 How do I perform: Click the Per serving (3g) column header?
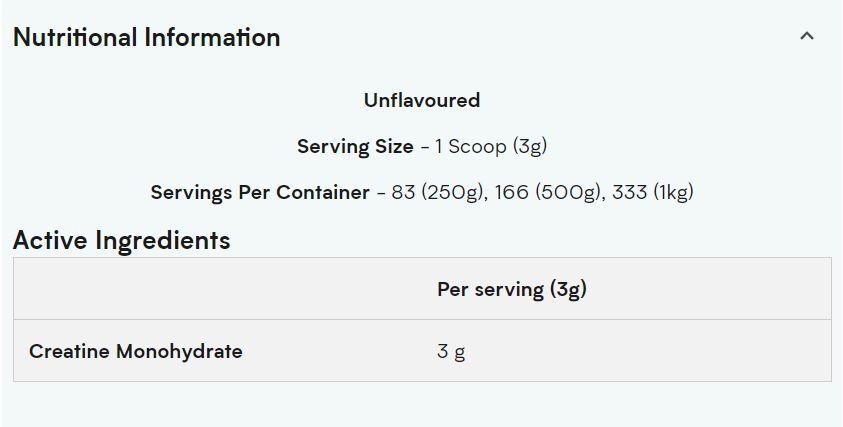(x=511, y=289)
